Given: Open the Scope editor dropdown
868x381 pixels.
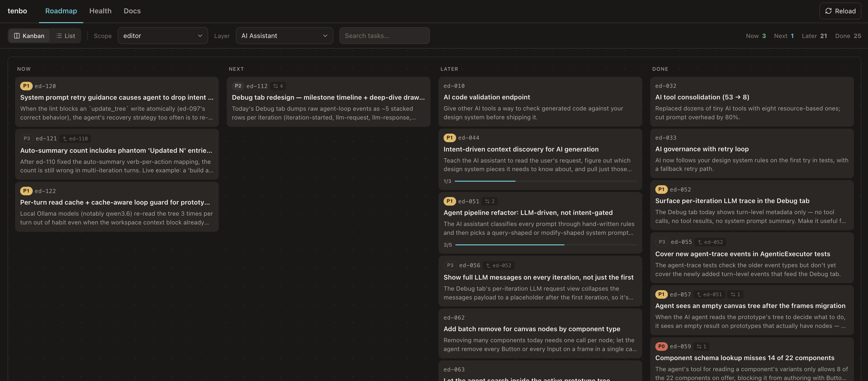Looking at the screenshot, I should [x=163, y=36].
